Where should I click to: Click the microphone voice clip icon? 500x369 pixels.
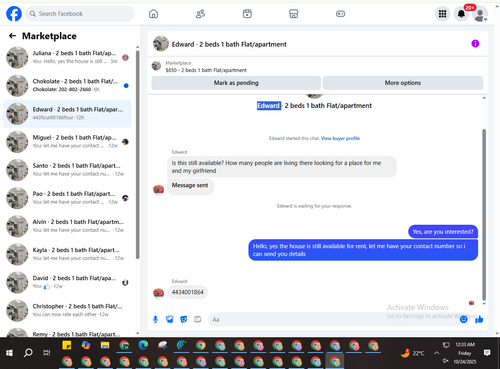point(155,319)
